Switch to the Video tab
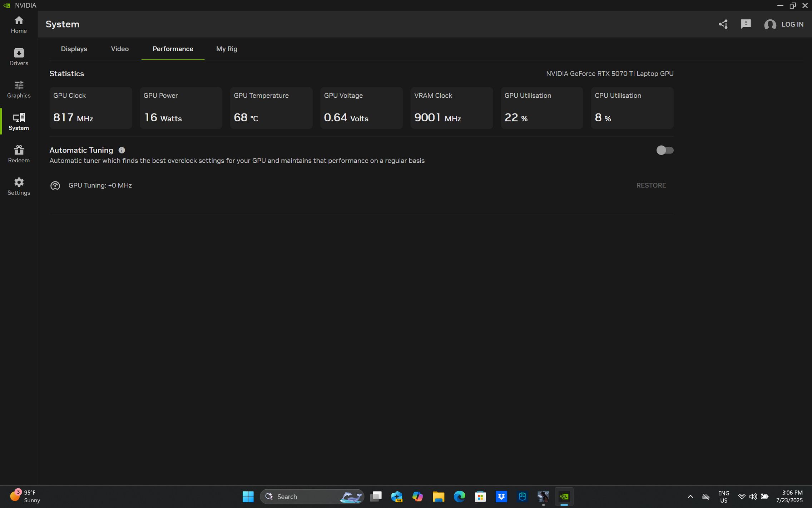The height and width of the screenshot is (508, 812). 120,49
